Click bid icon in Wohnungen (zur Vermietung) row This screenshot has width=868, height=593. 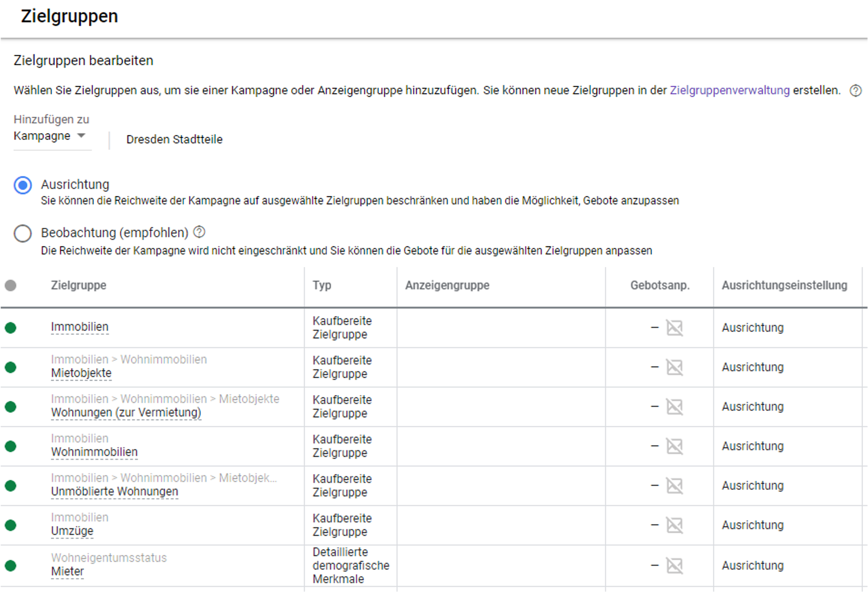point(674,407)
